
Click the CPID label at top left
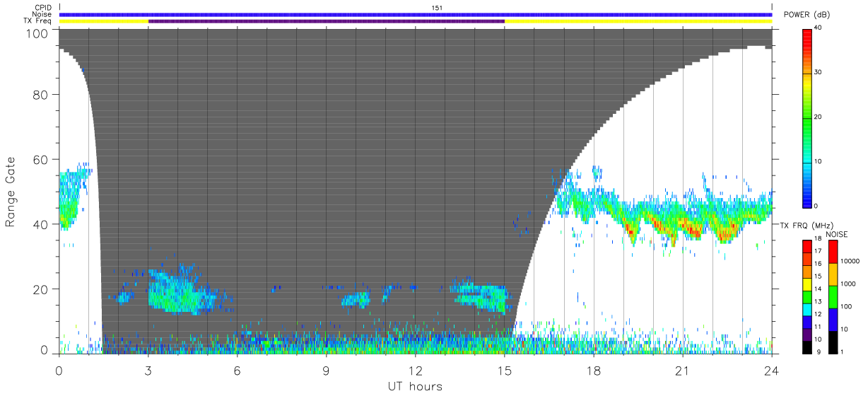click(x=42, y=8)
